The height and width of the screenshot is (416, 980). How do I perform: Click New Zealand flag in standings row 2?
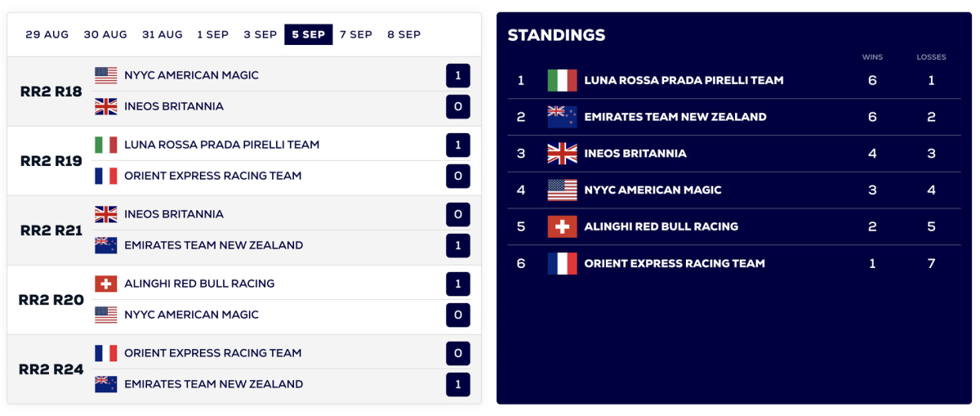point(562,117)
